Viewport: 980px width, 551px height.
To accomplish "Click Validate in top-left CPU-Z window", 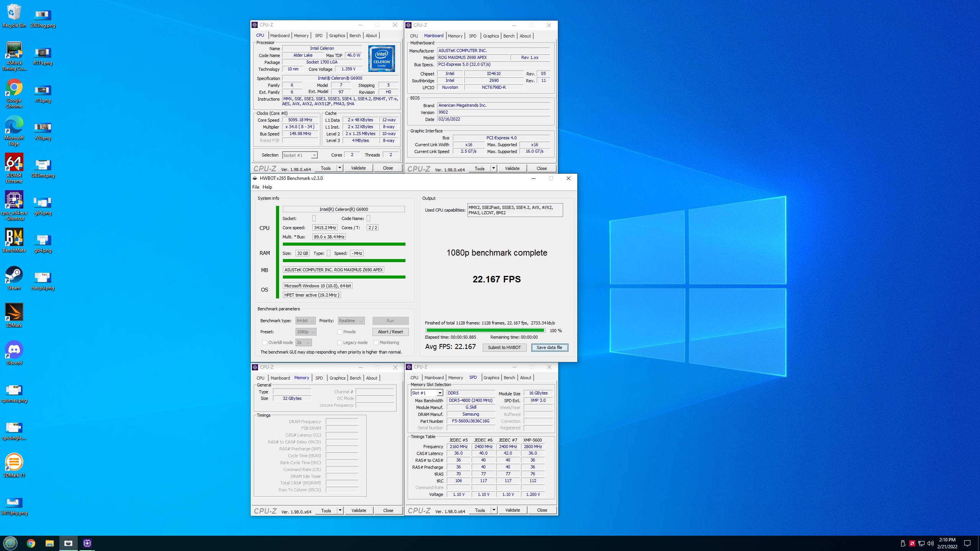I will point(358,168).
